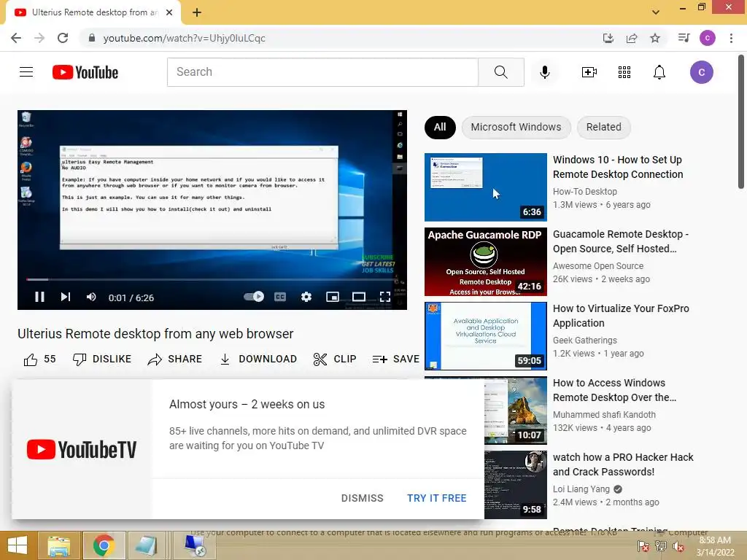This screenshot has width=747, height=560.
Task: Open the Loi Liang Yang channel name
Action: tap(581, 489)
